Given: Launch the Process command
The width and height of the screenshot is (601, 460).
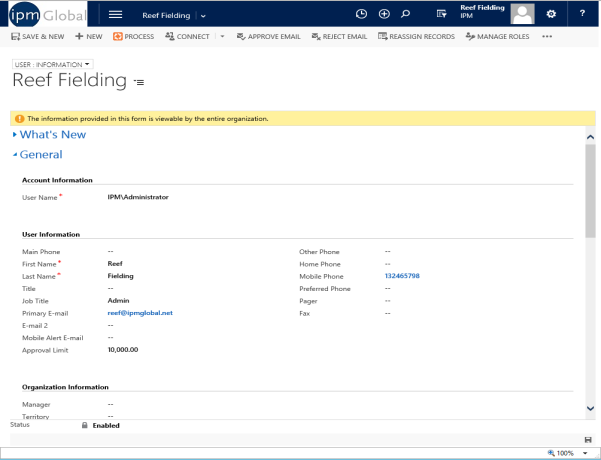Looking at the screenshot, I should 133,36.
